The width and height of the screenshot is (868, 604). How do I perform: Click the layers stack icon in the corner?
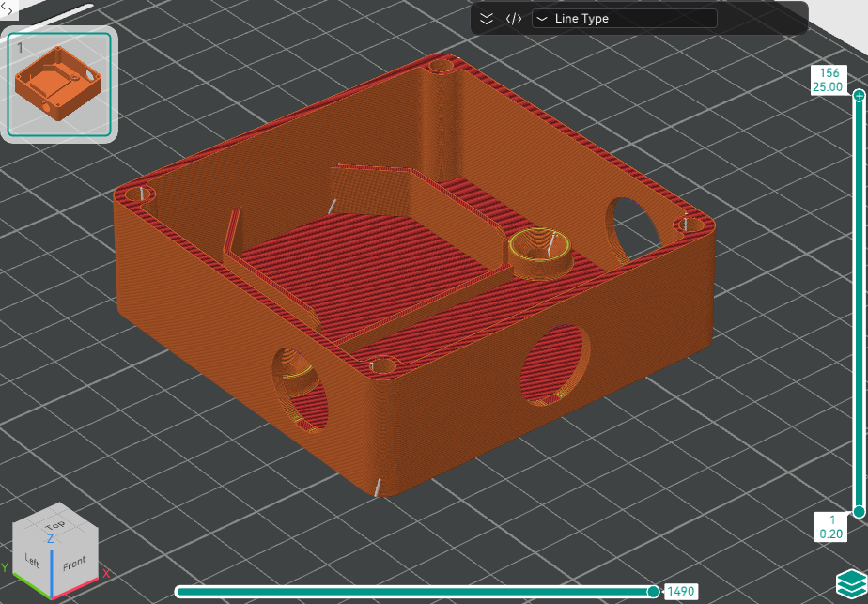(851, 584)
